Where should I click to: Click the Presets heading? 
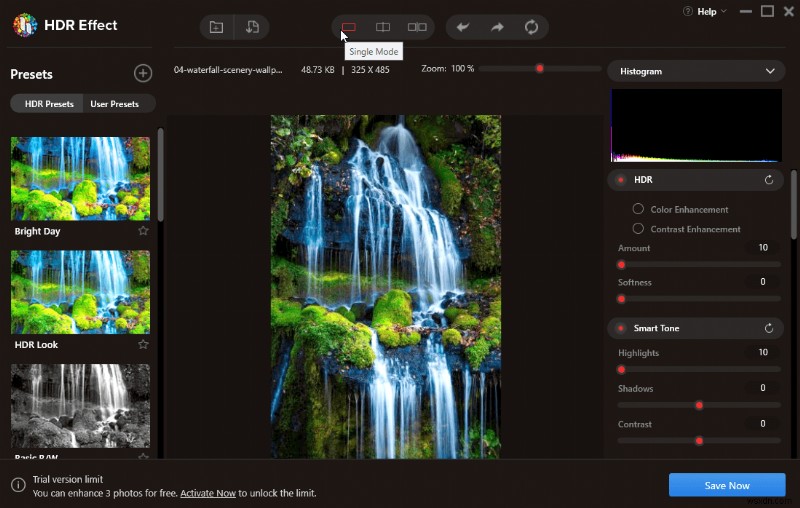tap(32, 74)
